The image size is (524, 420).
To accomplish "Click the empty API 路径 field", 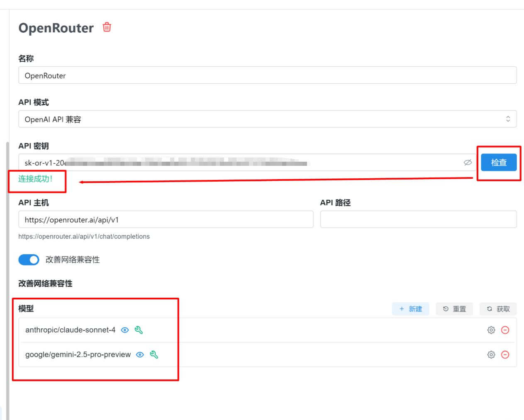I will [418, 219].
